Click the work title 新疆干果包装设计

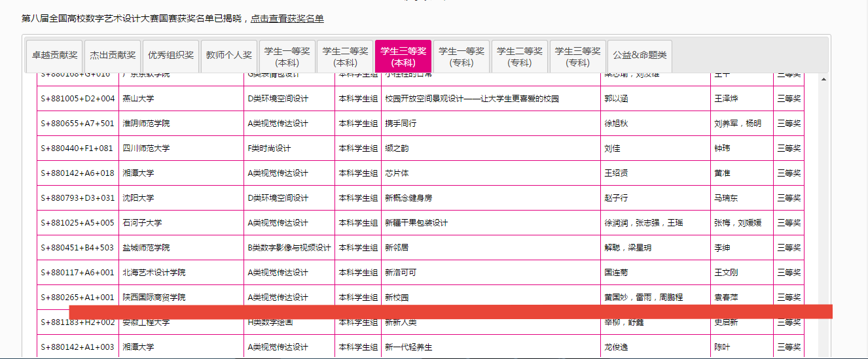[x=416, y=223]
